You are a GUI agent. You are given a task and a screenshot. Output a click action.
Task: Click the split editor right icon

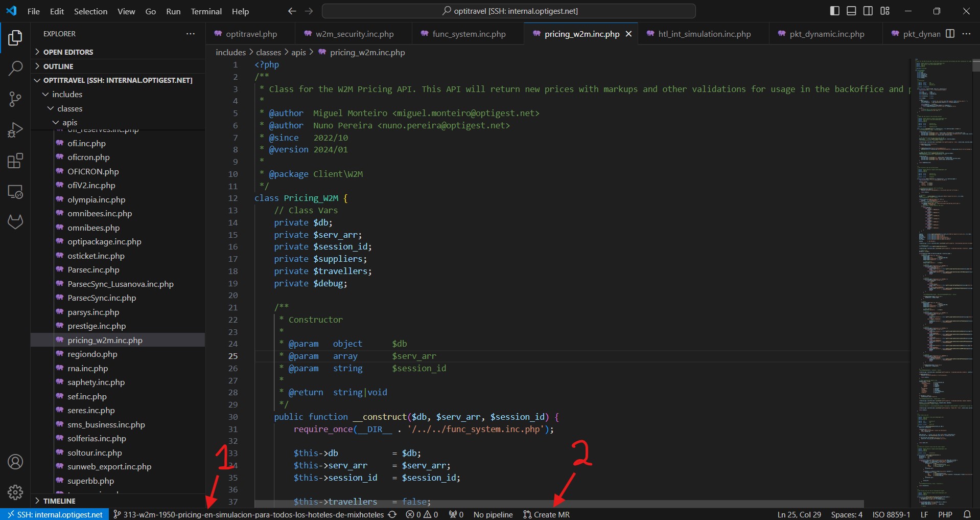(x=950, y=34)
